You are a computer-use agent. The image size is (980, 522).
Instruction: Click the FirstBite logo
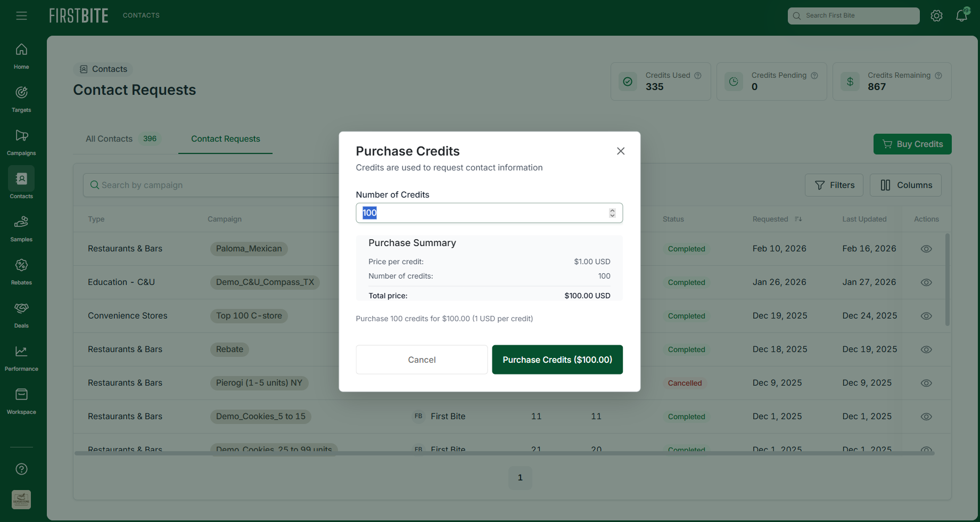pos(79,15)
